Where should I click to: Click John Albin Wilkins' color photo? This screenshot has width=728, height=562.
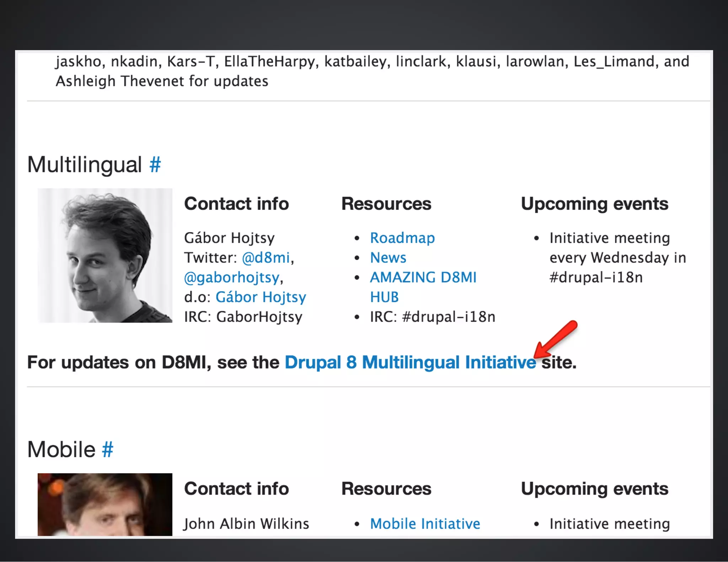105,504
